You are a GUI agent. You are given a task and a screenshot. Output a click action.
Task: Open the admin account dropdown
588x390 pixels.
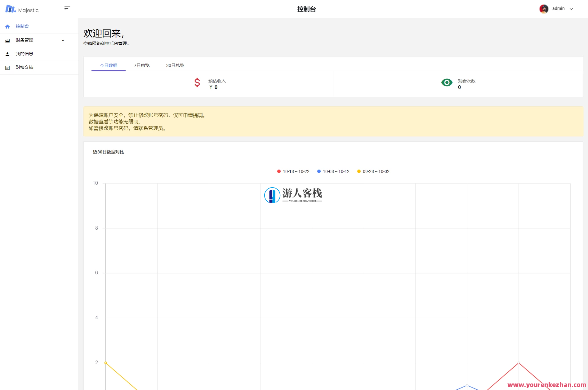(x=558, y=8)
